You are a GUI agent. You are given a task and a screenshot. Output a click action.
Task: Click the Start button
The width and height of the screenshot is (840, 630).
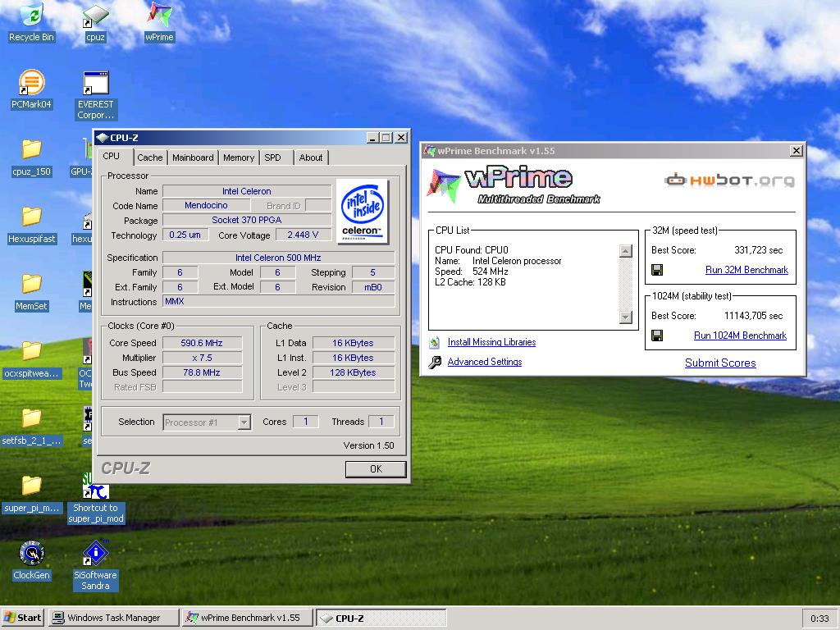click(x=23, y=618)
